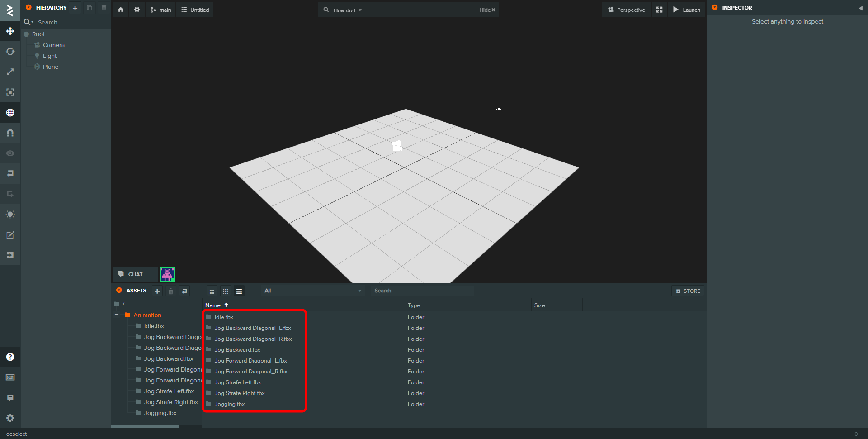Focus the Hierarchy Search field
Screen dimensions: 868x439
pyautogui.click(x=72, y=22)
